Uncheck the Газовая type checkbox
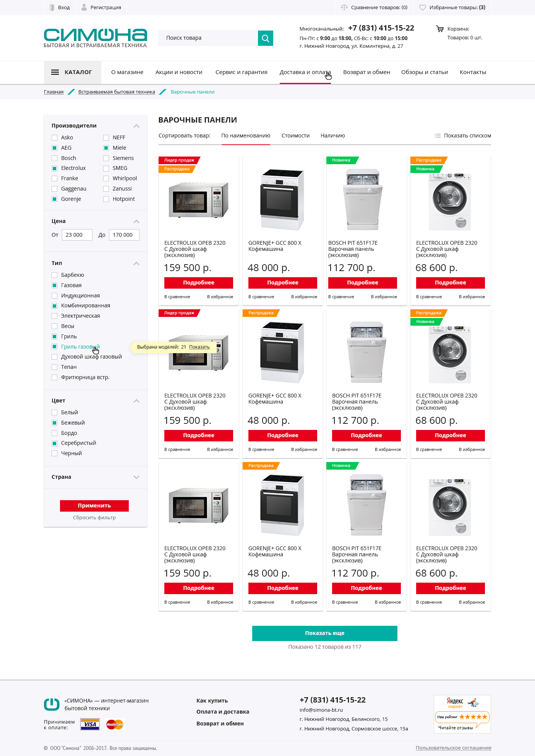Viewport: 535px width, 756px height. click(54, 286)
